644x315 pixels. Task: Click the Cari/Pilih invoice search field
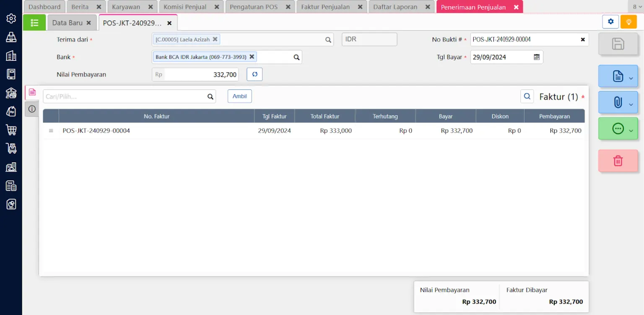[x=129, y=96]
